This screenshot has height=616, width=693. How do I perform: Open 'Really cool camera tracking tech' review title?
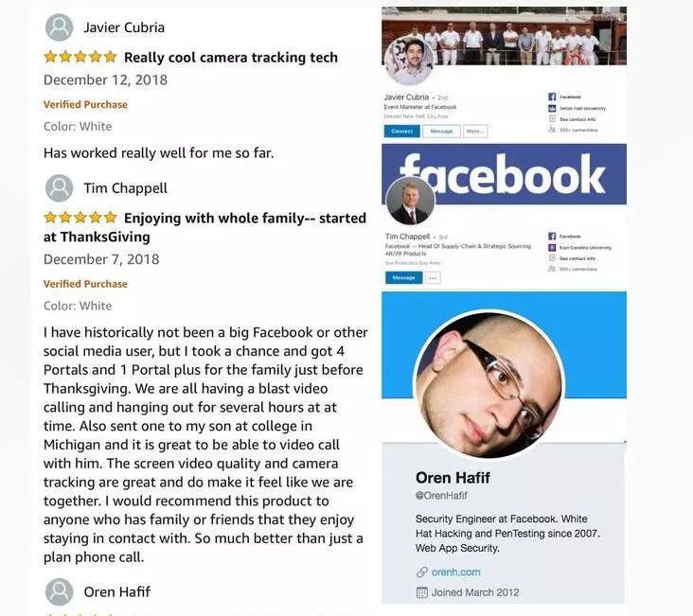tap(231, 58)
